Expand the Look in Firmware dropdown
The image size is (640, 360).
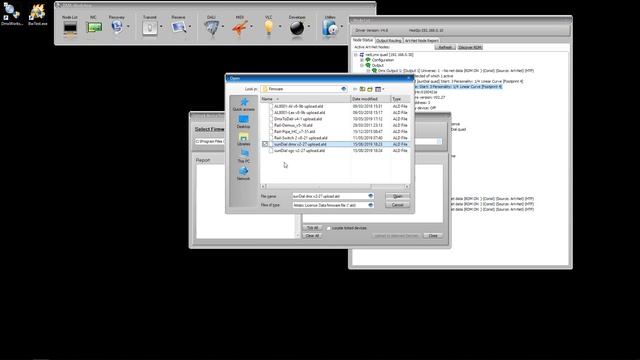(x=344, y=89)
